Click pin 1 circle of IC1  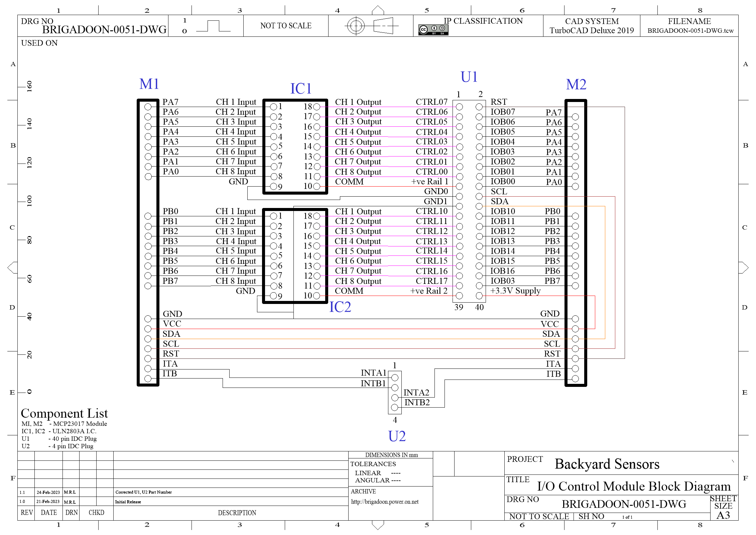tap(273, 107)
